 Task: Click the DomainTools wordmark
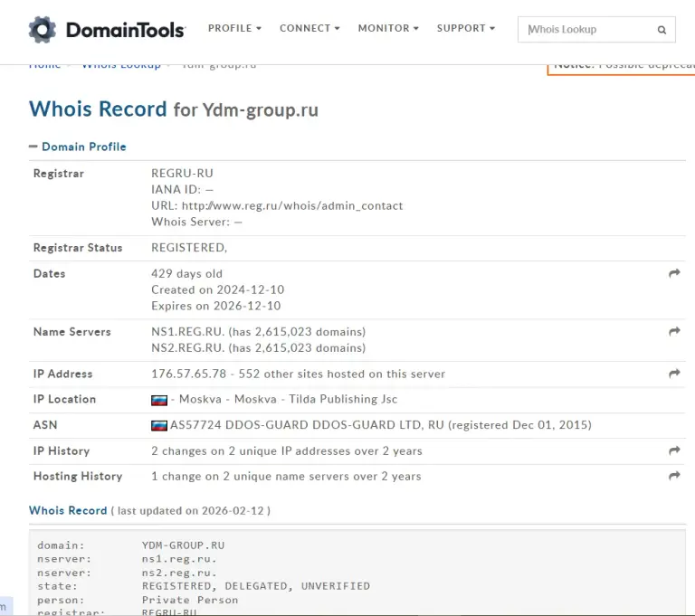(126, 30)
